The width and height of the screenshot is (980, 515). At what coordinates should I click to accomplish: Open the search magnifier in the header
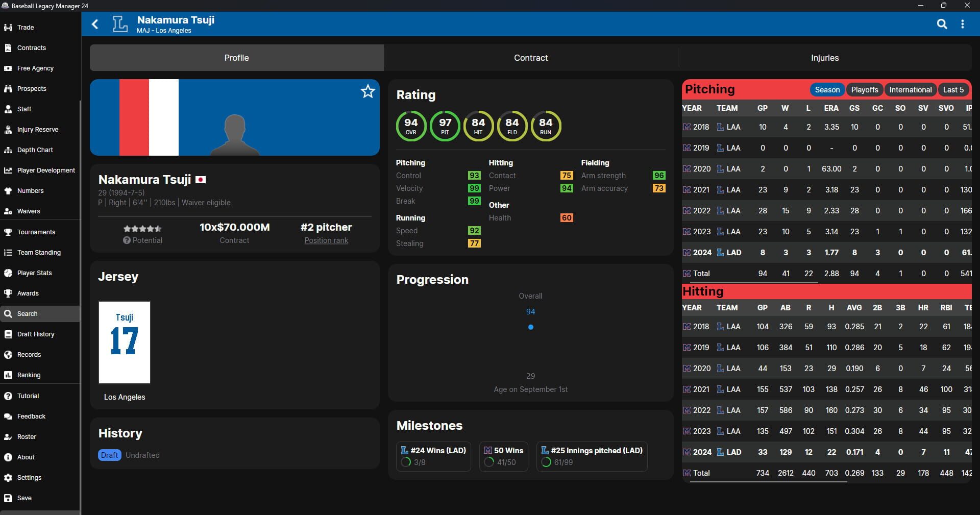coord(942,23)
